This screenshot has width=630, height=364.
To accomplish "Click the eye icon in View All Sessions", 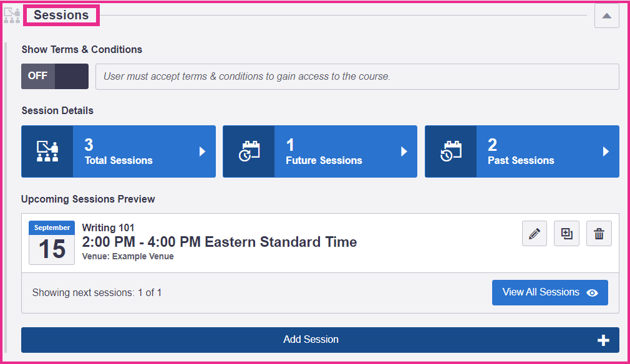I will click(592, 293).
